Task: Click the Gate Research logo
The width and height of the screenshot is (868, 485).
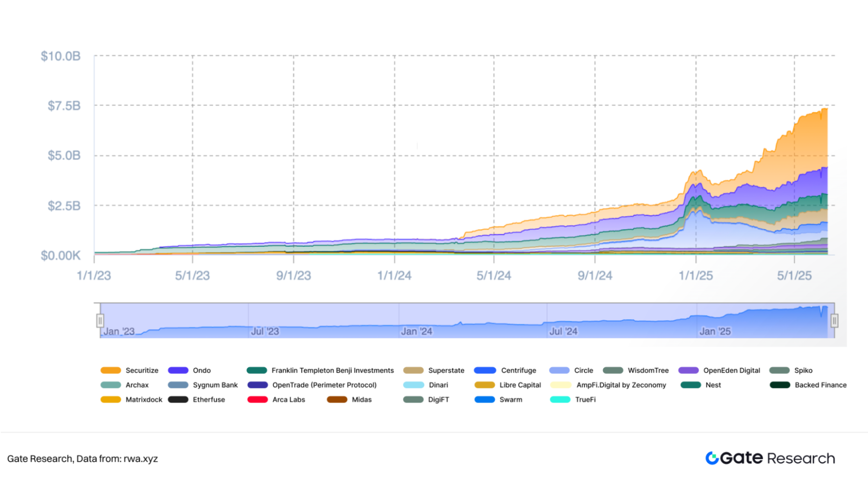Action: (x=770, y=458)
